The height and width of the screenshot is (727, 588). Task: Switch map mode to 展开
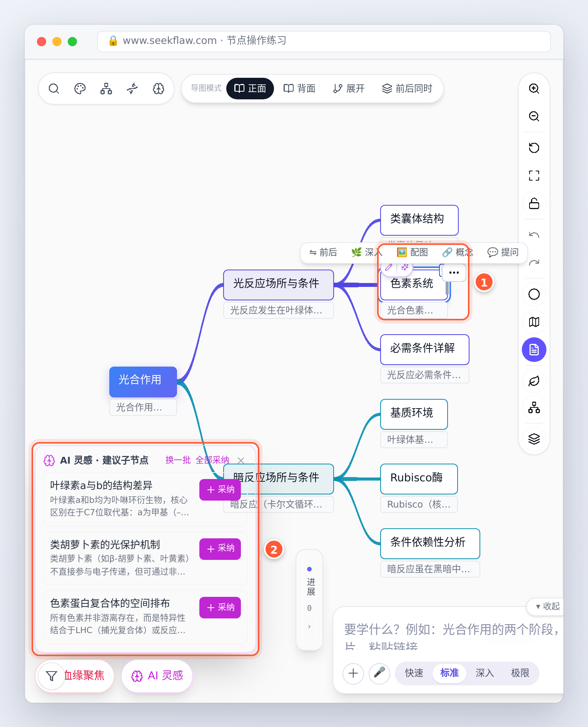pos(349,89)
